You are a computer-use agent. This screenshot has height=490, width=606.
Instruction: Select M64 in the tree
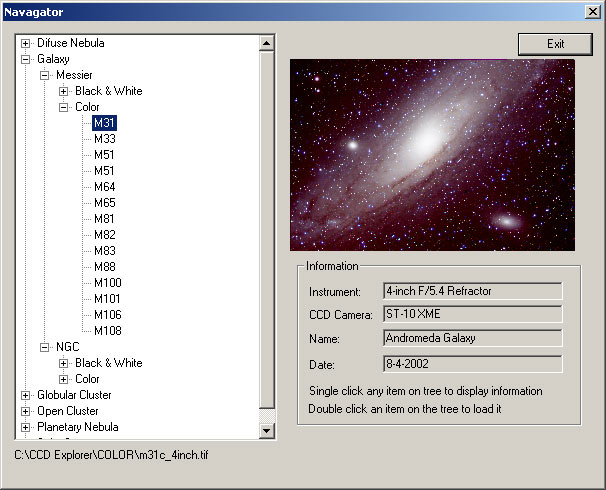pyautogui.click(x=105, y=187)
